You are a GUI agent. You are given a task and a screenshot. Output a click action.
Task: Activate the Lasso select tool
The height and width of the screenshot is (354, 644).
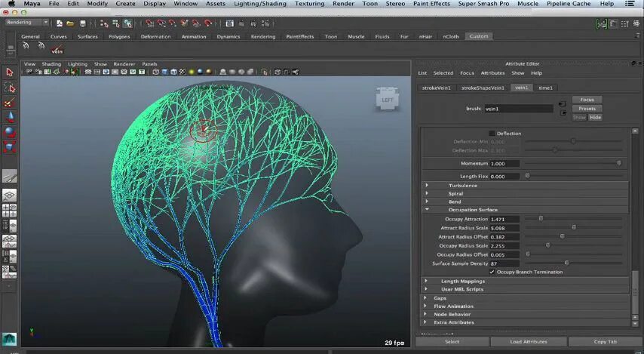coord(10,88)
